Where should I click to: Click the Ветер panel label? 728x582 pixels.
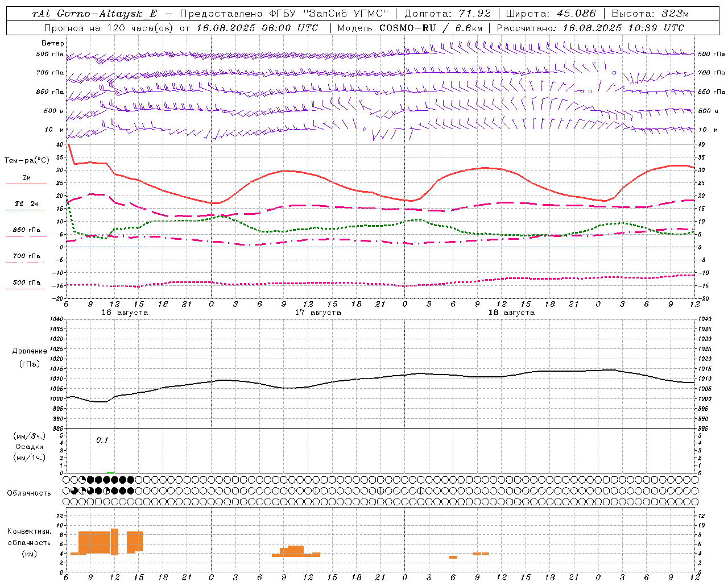point(52,43)
